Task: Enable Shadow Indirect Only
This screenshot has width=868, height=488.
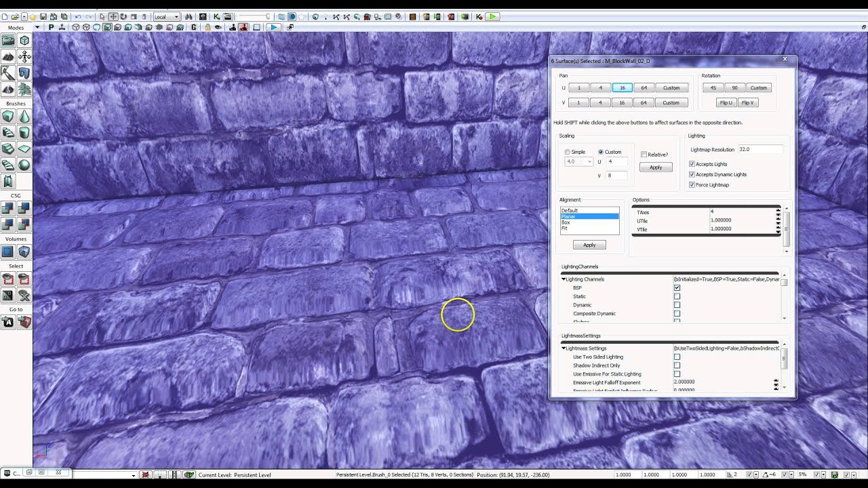Action: pyautogui.click(x=677, y=365)
